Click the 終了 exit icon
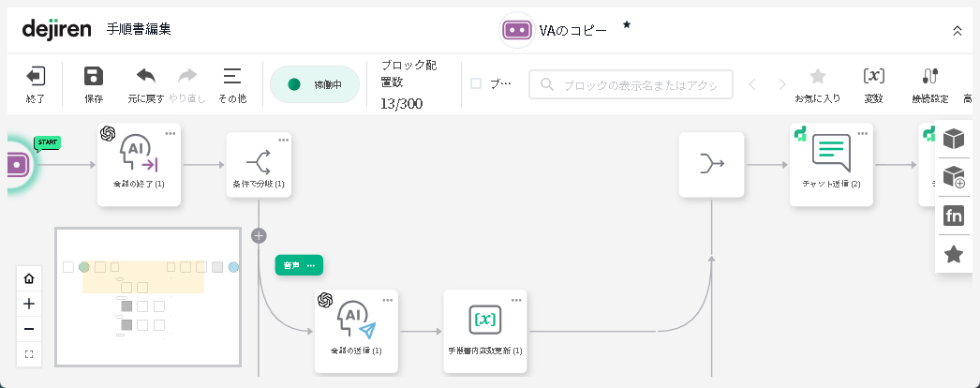 tap(35, 77)
